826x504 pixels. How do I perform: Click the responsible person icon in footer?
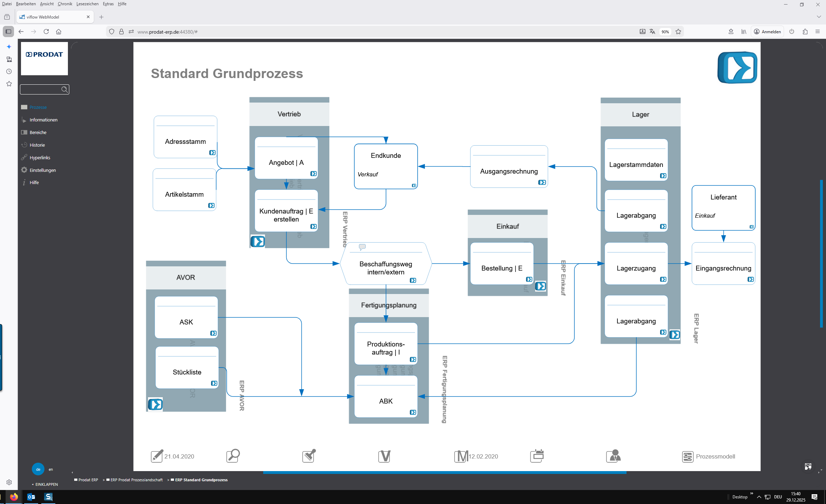pyautogui.click(x=613, y=456)
